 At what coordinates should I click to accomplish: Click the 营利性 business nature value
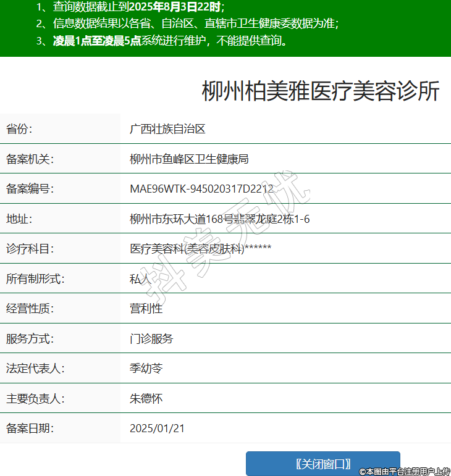coord(146,308)
